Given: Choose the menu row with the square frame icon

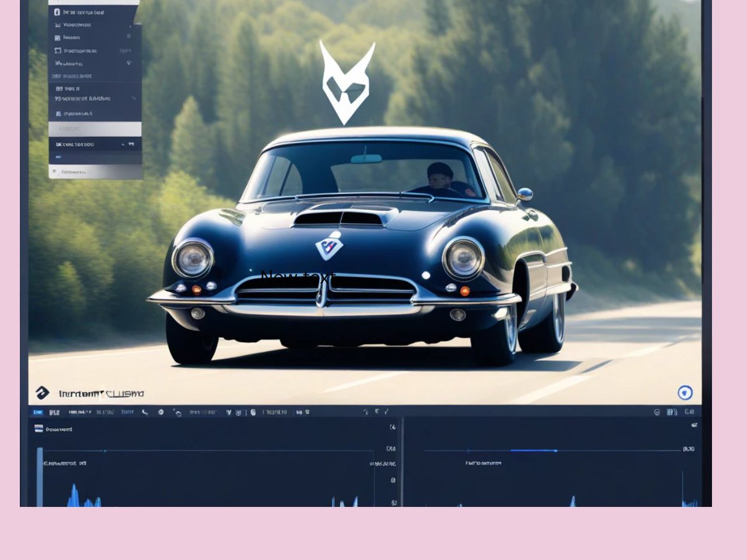Looking at the screenshot, I should point(95,50).
